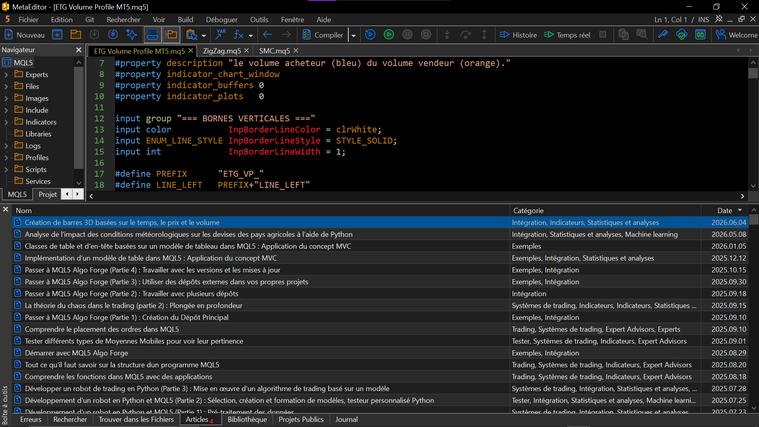Create a new file with Nouveau

(25, 35)
